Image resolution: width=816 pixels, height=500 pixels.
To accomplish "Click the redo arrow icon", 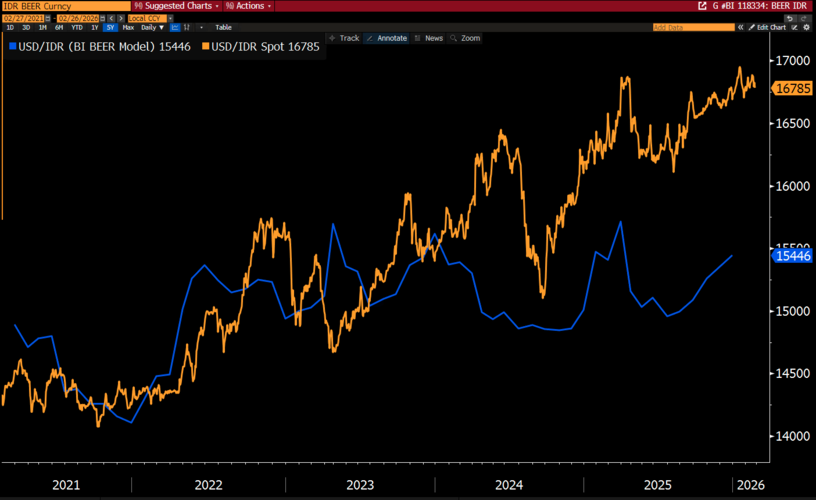I will (802, 17).
